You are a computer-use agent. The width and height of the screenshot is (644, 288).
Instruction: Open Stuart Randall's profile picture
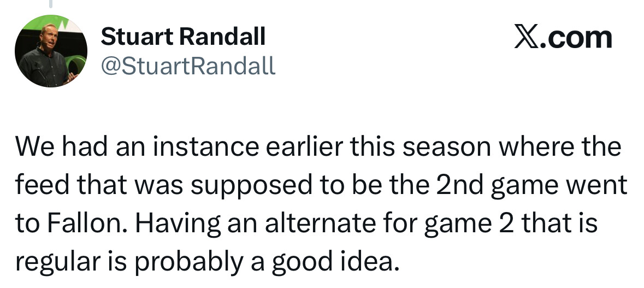[51, 50]
